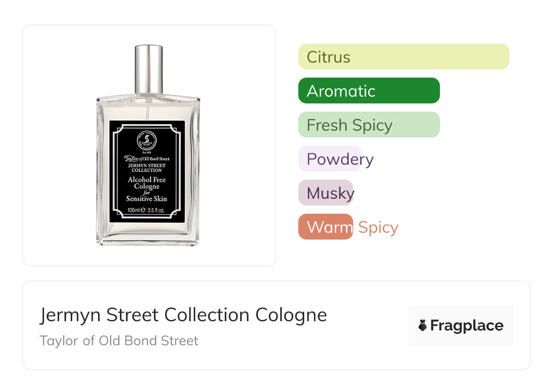Click the Fragplace wordmark text
The width and height of the screenshot is (553, 392).
tap(467, 326)
